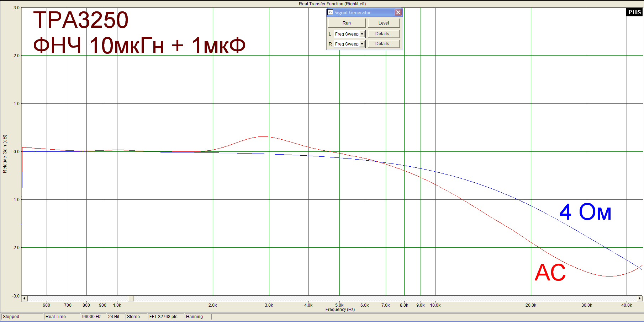Expand the R channel Freq Sweep dropdown
The height and width of the screenshot is (322, 644).
(x=362, y=44)
